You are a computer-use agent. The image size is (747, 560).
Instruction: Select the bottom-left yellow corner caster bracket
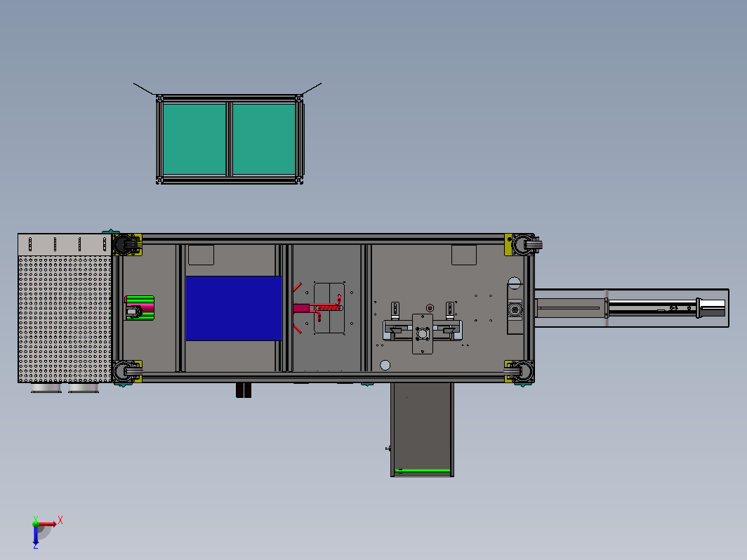pyautogui.click(x=128, y=371)
